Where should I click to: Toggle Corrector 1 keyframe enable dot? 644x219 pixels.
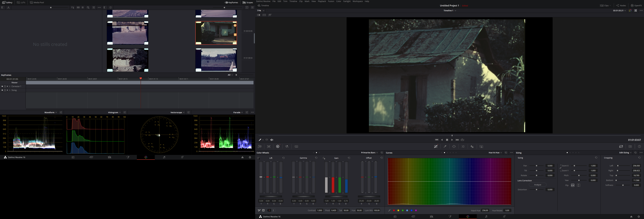pyautogui.click(x=2, y=86)
